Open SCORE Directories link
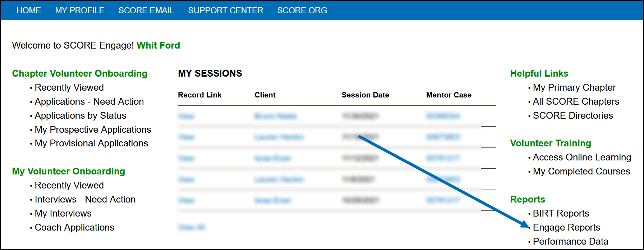The width and height of the screenshot is (644, 250). (x=573, y=115)
